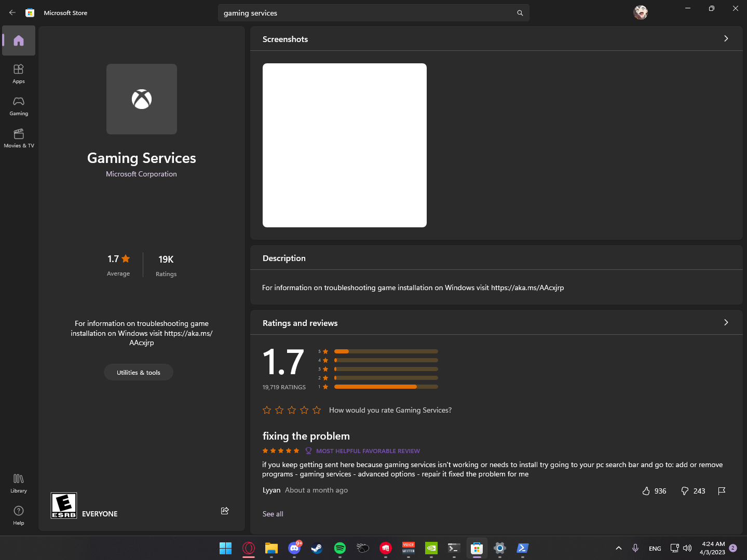
Task: Rate Gaming Services four stars
Action: [x=304, y=410]
